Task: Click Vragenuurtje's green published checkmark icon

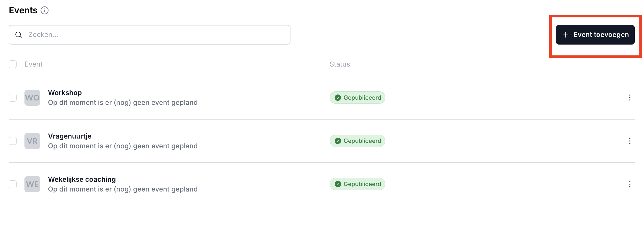Action: 338,141
